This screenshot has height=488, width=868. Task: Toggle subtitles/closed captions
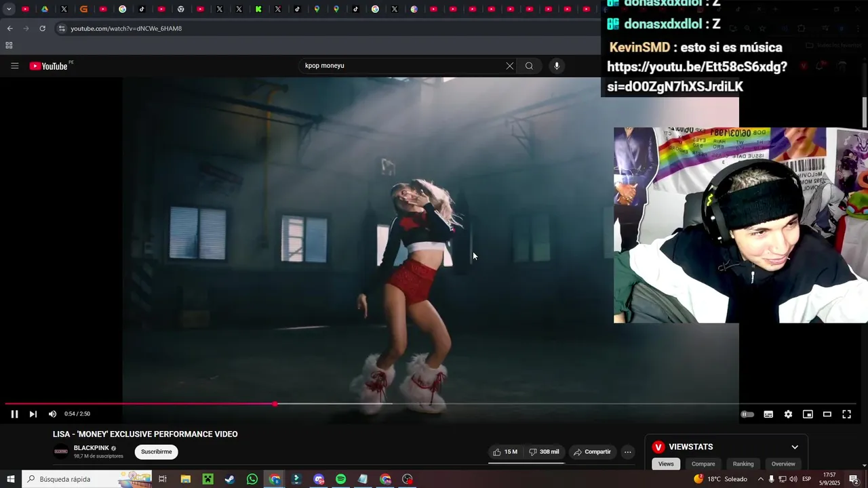coord(768,414)
